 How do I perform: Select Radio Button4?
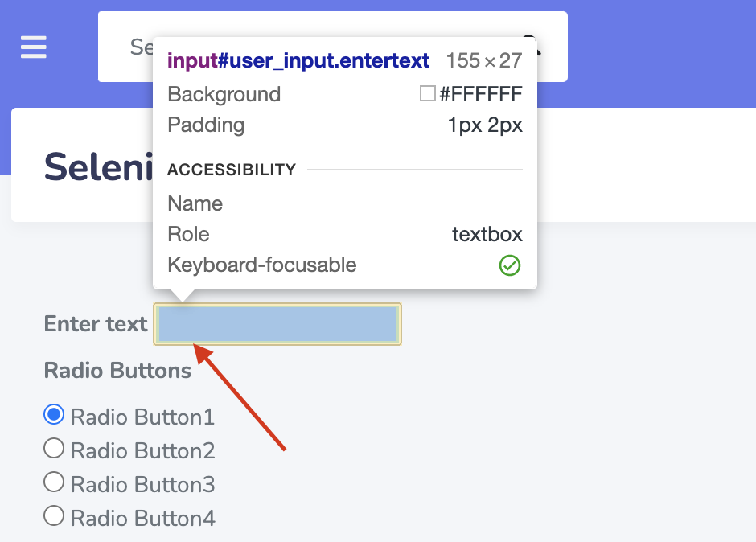(x=54, y=516)
